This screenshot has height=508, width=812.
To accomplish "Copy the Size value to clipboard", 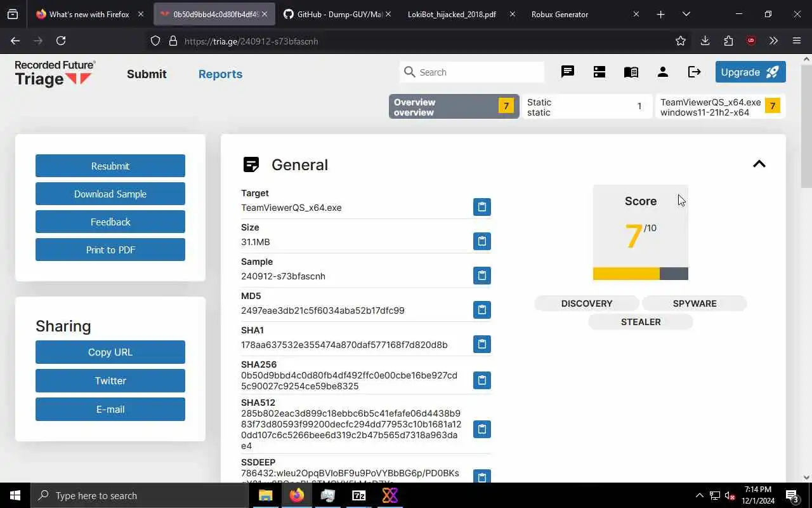I will 481,241.
